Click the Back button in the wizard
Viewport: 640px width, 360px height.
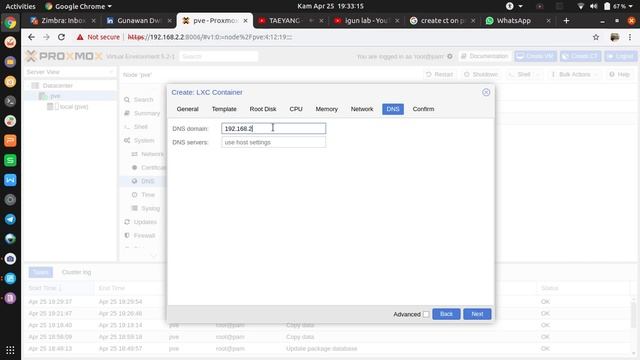pyautogui.click(x=446, y=314)
